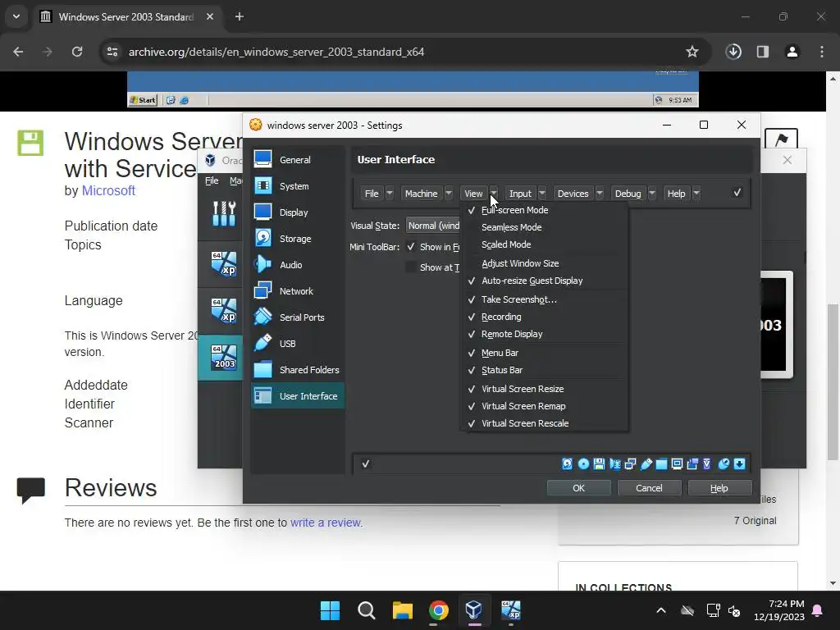
Task: Expand the Help menu dropdown arrow
Action: click(x=696, y=194)
